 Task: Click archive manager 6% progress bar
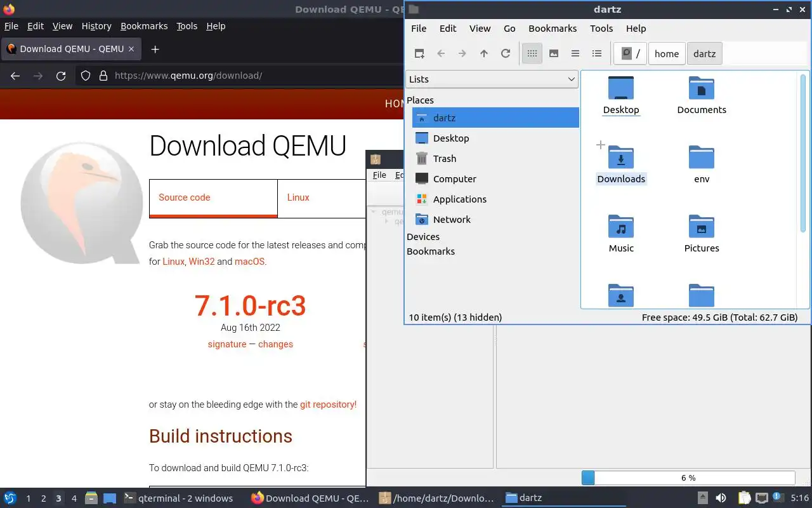click(688, 478)
